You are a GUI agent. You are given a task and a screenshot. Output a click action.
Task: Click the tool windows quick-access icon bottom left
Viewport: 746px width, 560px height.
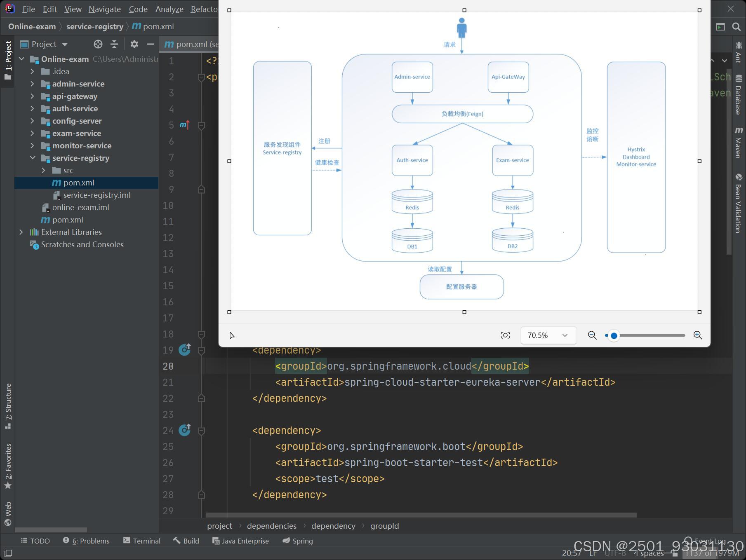coord(8,553)
